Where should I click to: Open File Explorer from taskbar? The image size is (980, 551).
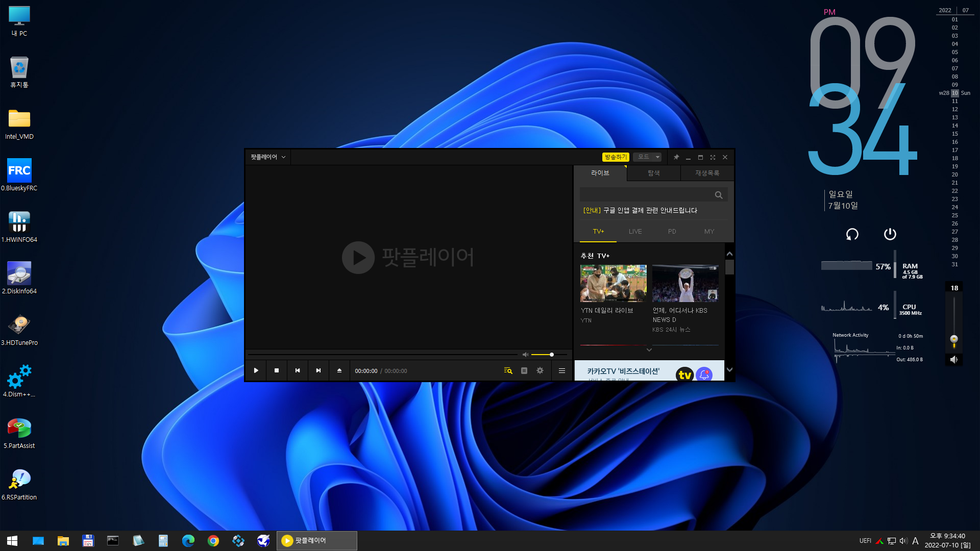click(x=63, y=541)
